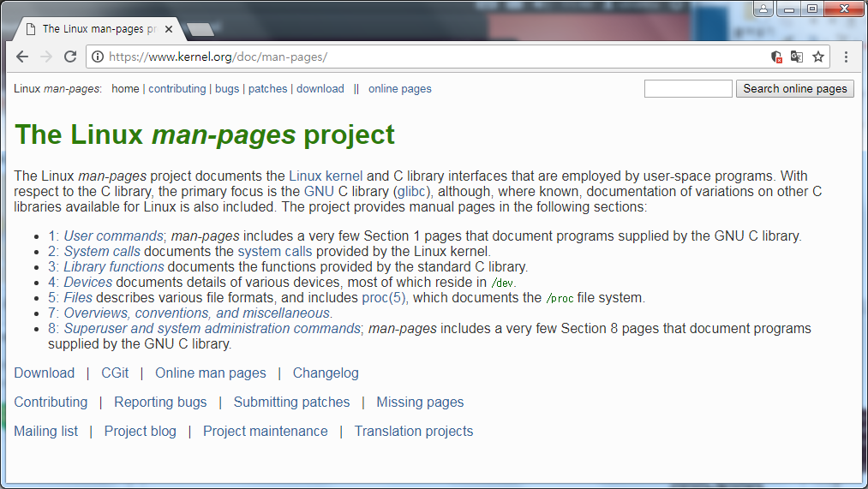The height and width of the screenshot is (489, 868).
Task: Open the bugs nav link
Action: (227, 88)
